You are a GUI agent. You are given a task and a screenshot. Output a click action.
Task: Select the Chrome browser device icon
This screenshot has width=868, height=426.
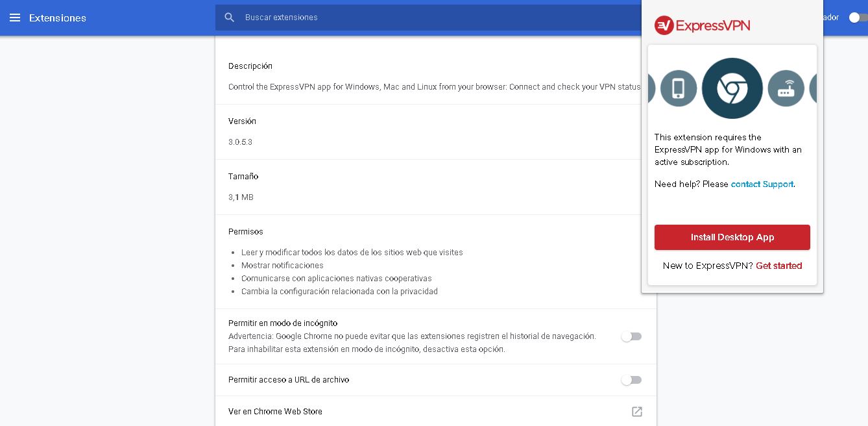point(732,88)
